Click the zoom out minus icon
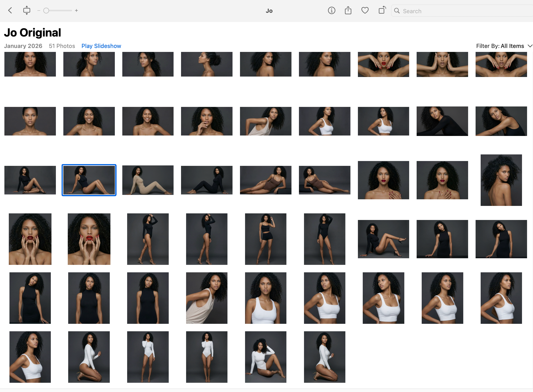The width and height of the screenshot is (533, 392). point(39,11)
